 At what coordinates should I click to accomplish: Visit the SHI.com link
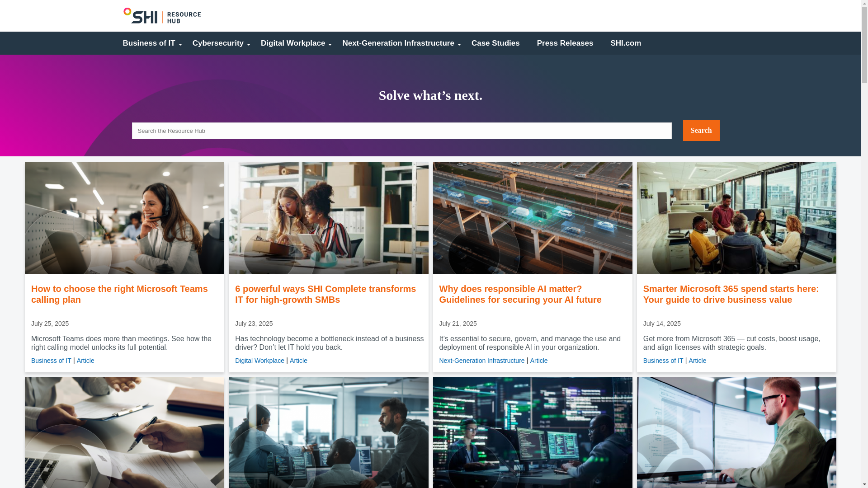(x=626, y=43)
